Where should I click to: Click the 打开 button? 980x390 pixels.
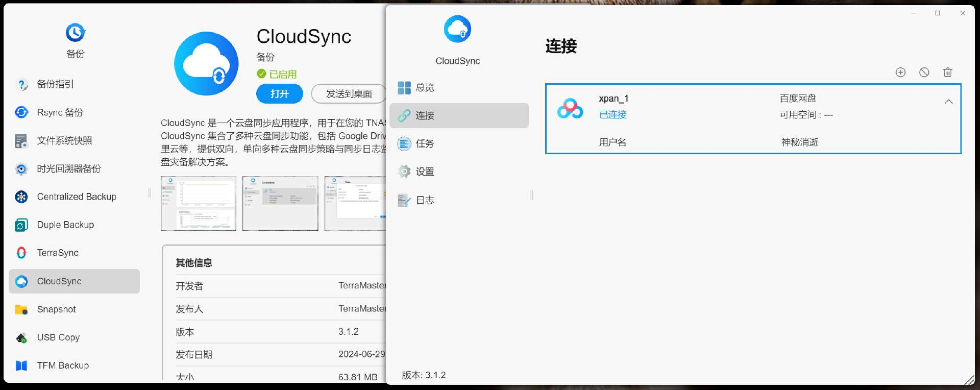(x=280, y=94)
